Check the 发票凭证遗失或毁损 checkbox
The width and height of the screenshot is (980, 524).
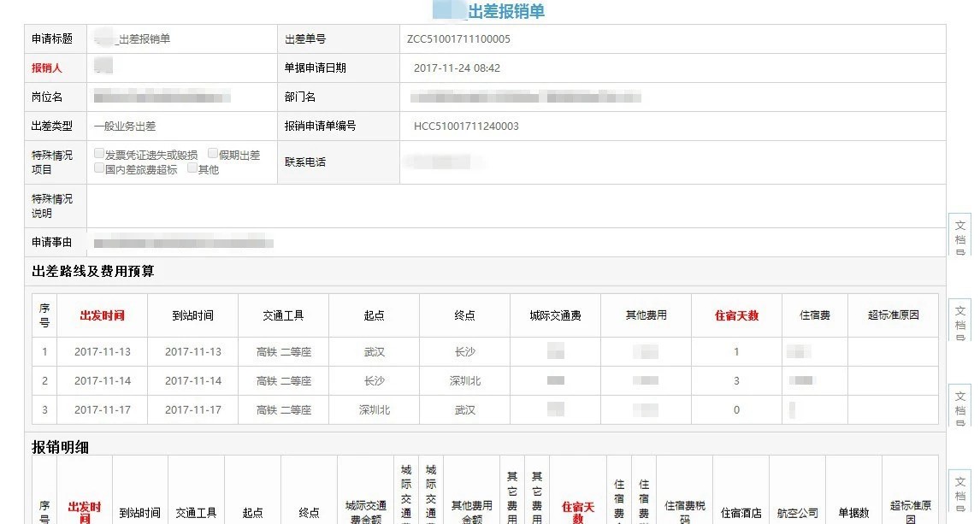click(99, 155)
